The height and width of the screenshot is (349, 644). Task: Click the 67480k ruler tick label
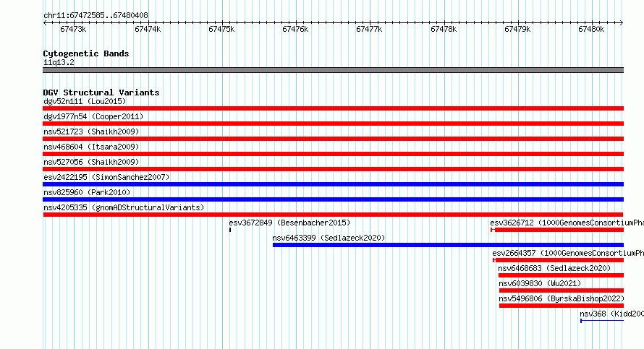coord(591,29)
